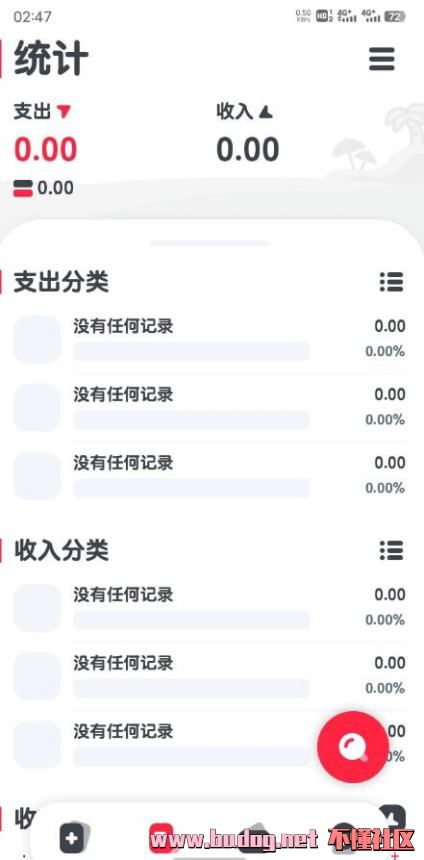The height and width of the screenshot is (860, 424).
Task: Tap the 支出分类 list view icon
Action: [392, 282]
